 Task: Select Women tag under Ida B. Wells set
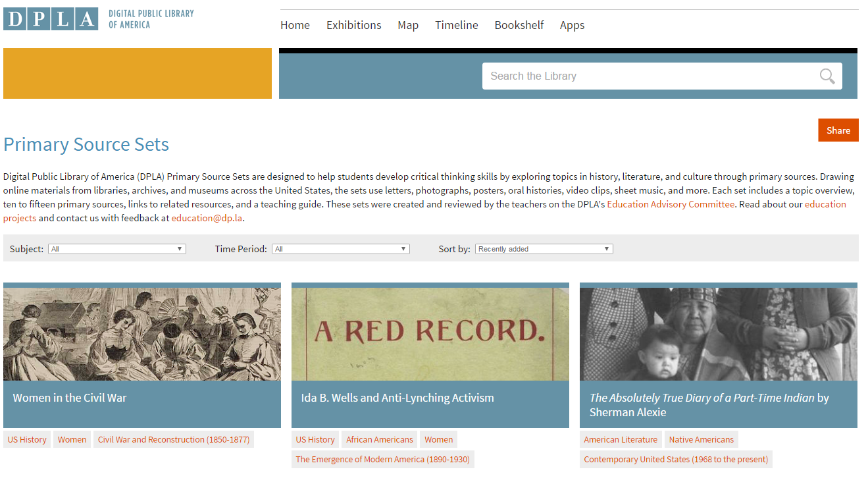click(x=439, y=439)
